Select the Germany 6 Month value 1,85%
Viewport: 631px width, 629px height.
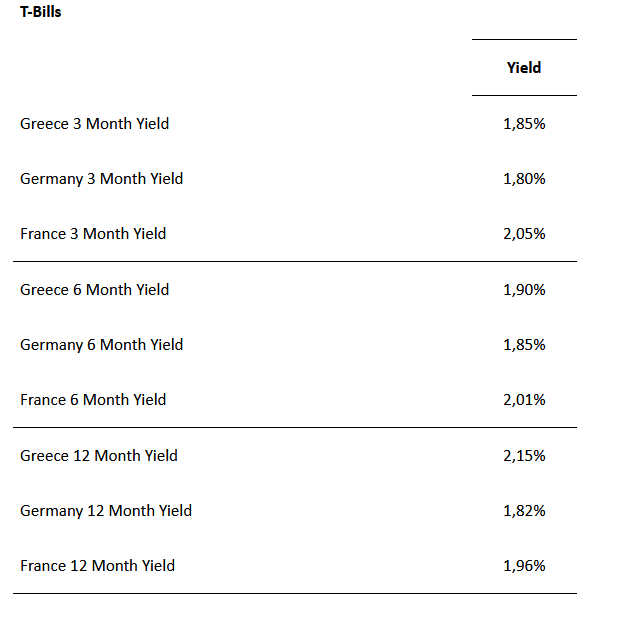click(524, 345)
